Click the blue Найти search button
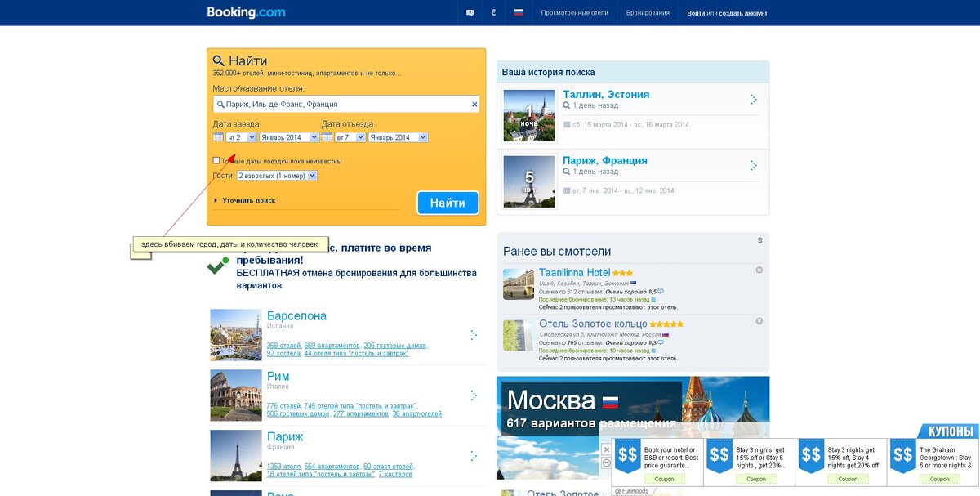The image size is (980, 496). [448, 203]
